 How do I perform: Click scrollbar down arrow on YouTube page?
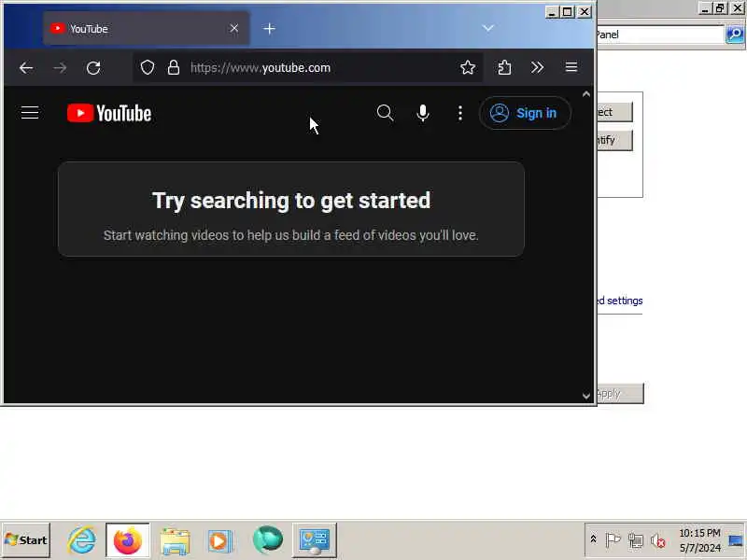586,395
